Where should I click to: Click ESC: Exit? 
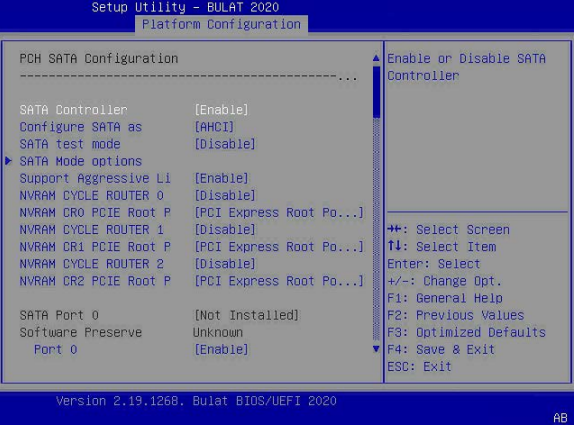(x=420, y=366)
